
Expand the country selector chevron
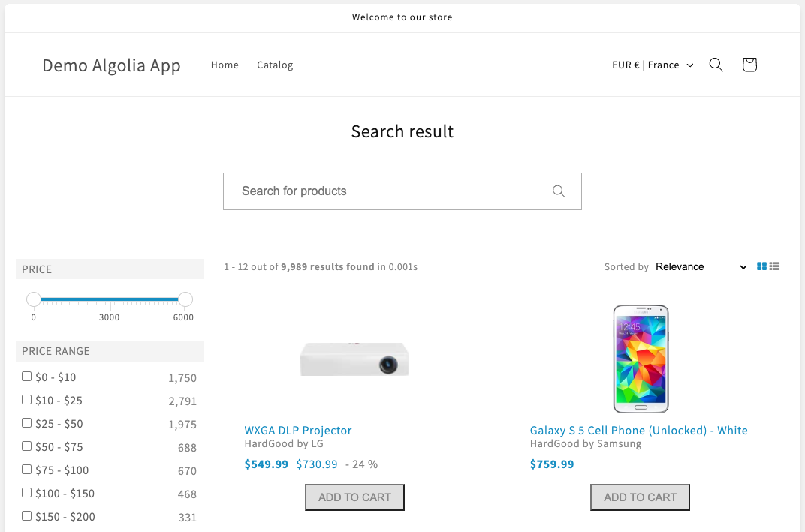692,65
